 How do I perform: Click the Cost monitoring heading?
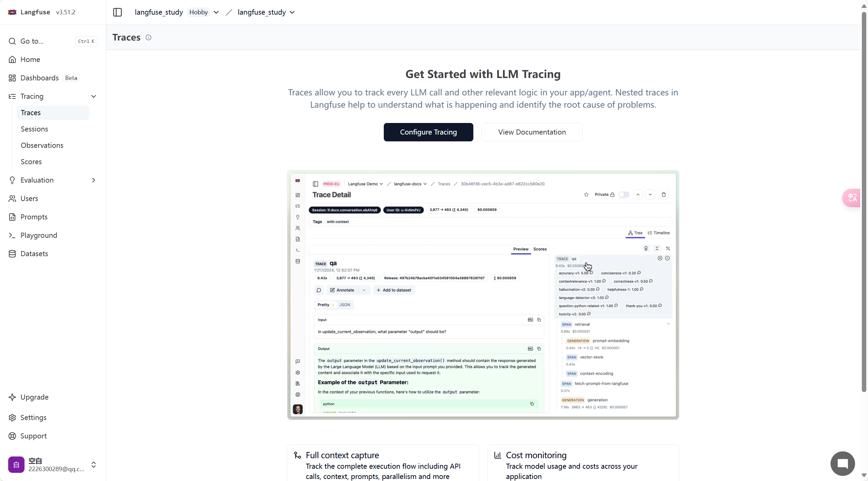click(536, 455)
